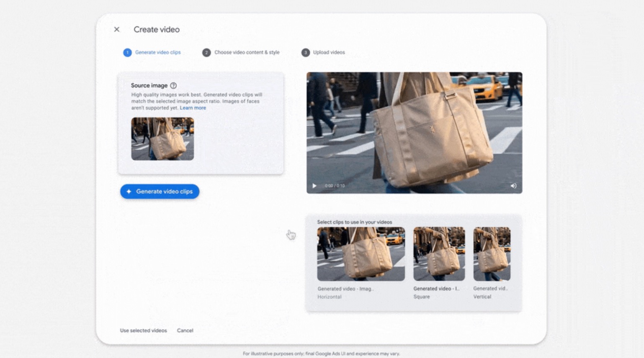
Task: Select the Square generated video clip
Action: pos(439,253)
